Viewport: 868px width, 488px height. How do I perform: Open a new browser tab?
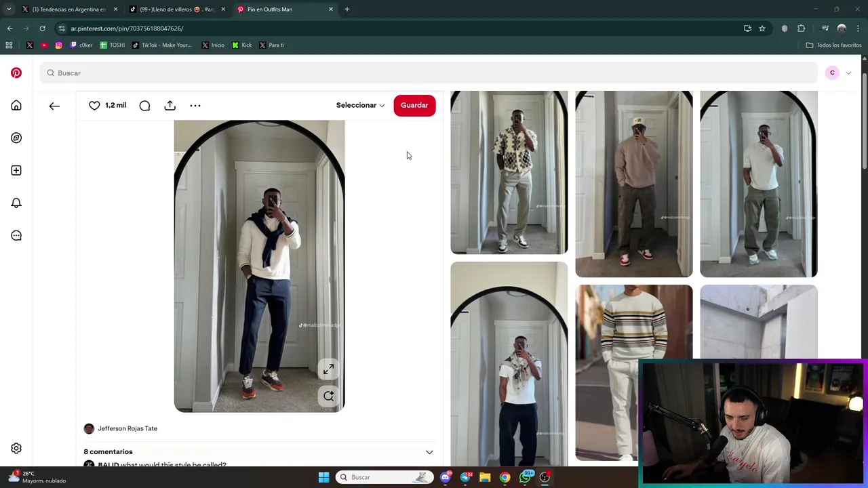pos(347,9)
